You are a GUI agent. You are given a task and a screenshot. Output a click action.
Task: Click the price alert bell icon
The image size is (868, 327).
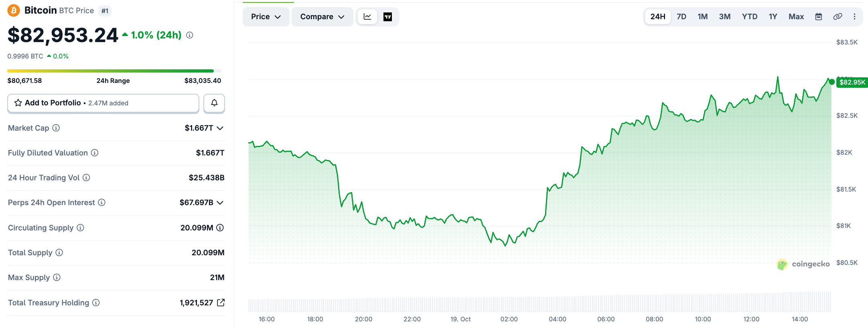point(214,103)
